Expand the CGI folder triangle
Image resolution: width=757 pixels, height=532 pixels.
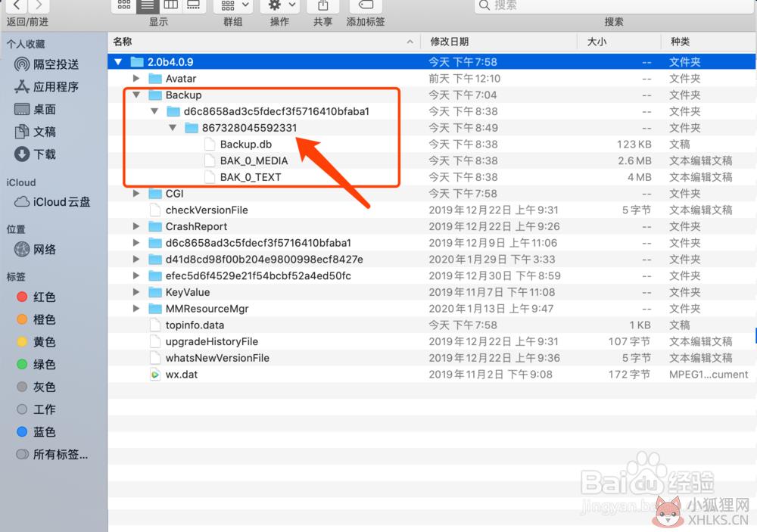pyautogui.click(x=136, y=193)
